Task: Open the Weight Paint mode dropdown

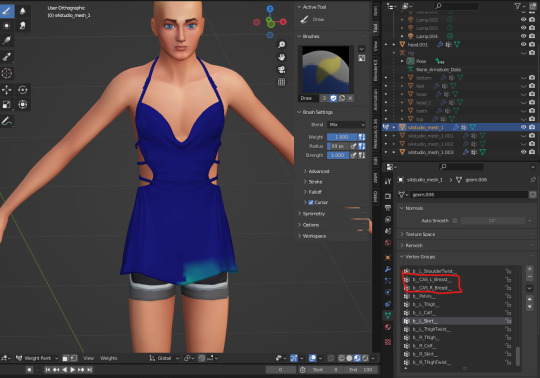Action: (x=37, y=358)
